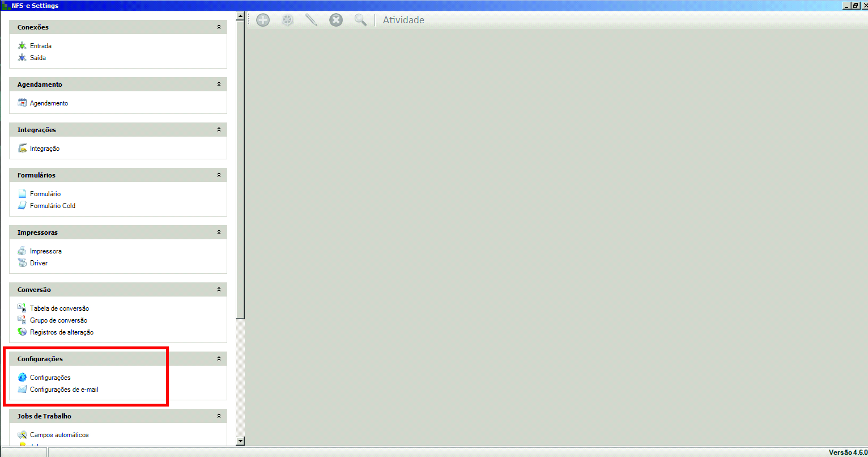
Task: Click the sidebar scrollbar up arrow
Action: (240, 17)
